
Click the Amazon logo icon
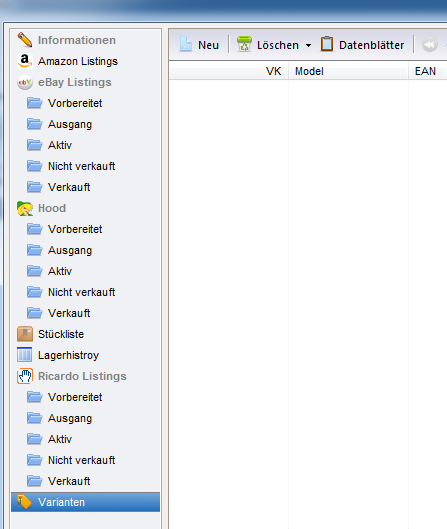pos(25,61)
